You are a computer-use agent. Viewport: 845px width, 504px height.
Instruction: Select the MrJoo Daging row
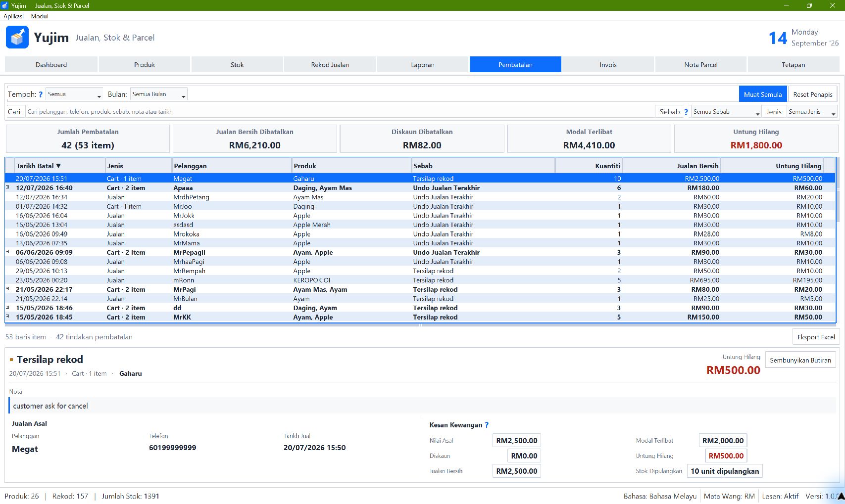(x=420, y=206)
